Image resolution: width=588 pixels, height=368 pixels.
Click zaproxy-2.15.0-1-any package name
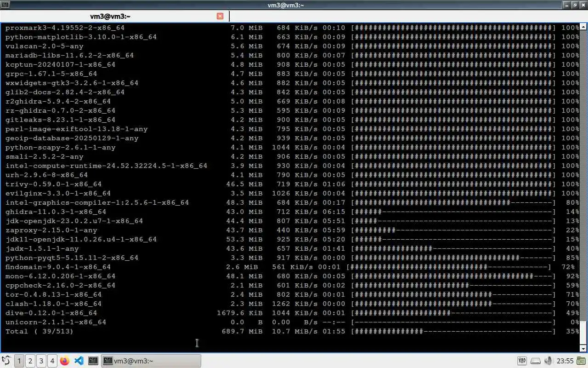coord(51,230)
